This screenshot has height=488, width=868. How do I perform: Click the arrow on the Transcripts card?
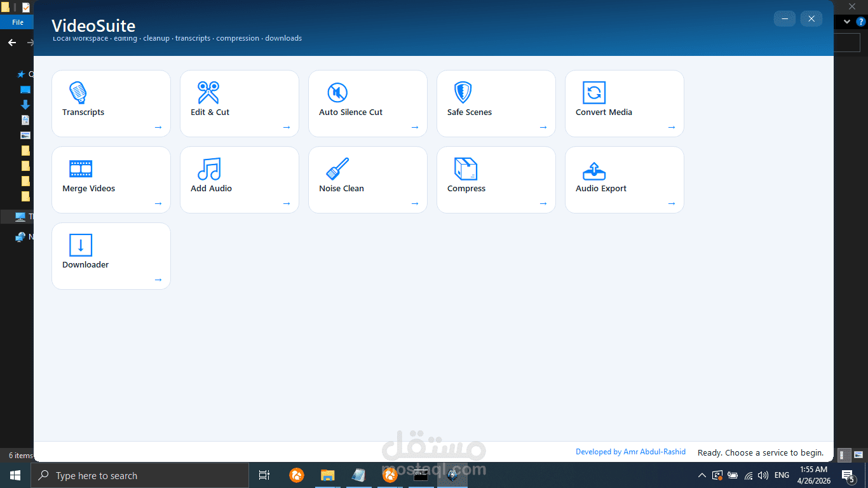[158, 127]
